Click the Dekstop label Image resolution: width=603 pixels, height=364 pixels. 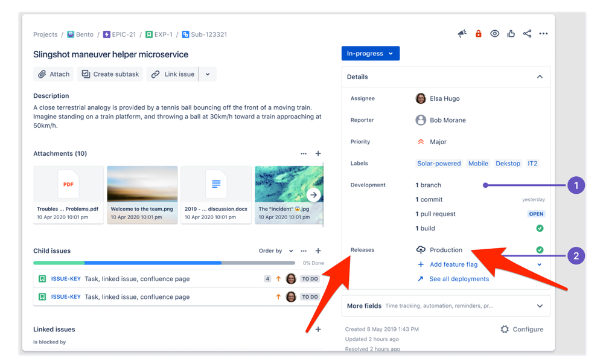[508, 163]
